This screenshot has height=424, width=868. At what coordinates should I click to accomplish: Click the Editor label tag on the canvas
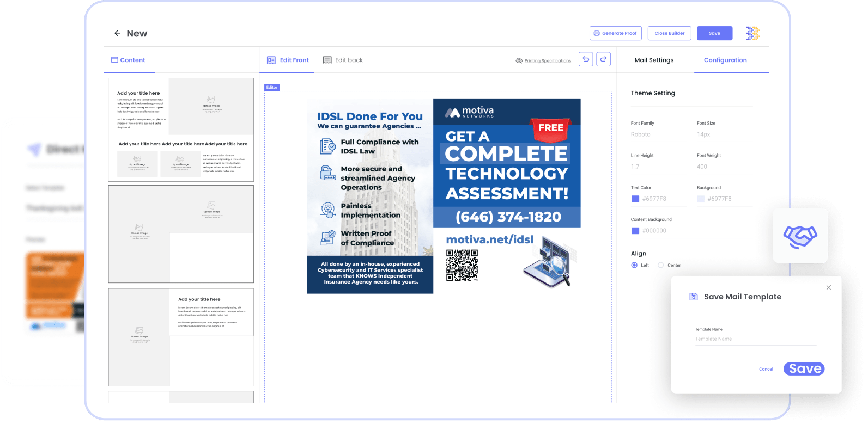(x=272, y=87)
